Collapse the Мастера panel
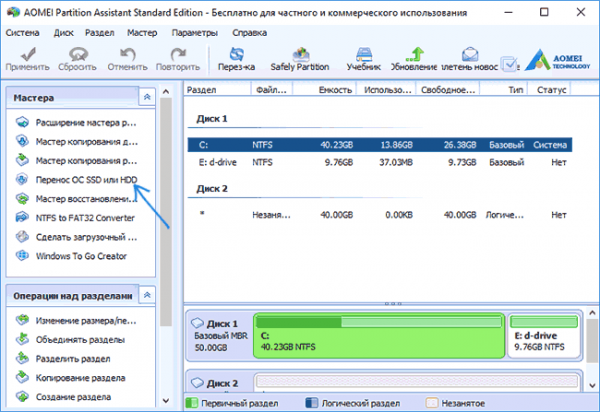Image resolution: width=600 pixels, height=412 pixels. tap(147, 97)
